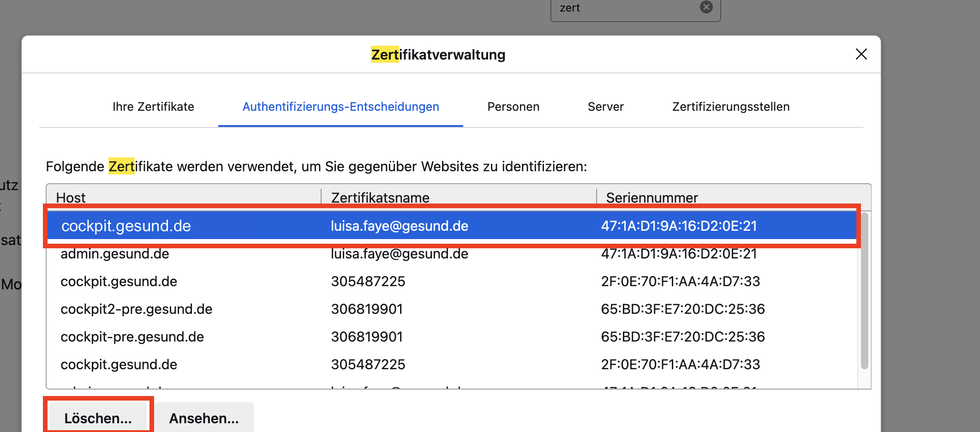Viewport: 980px width, 432px height.
Task: Choose the cockpit-pre.gesund.de entry
Action: point(452,336)
